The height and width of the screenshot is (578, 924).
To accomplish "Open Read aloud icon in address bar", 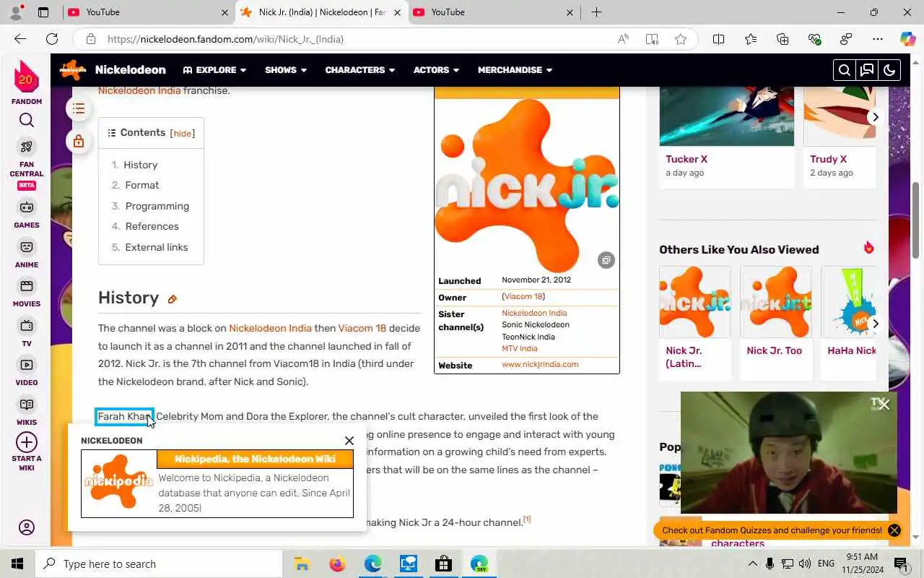I will pyautogui.click(x=623, y=39).
